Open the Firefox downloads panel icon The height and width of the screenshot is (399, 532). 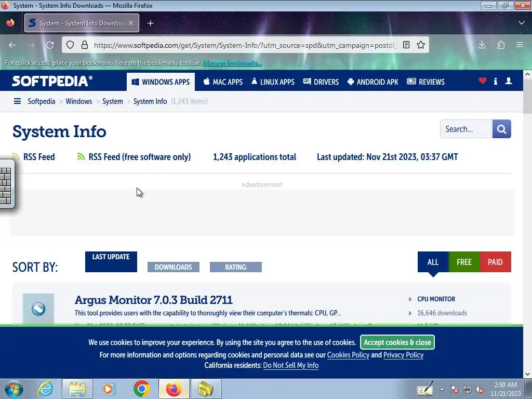[x=482, y=45]
